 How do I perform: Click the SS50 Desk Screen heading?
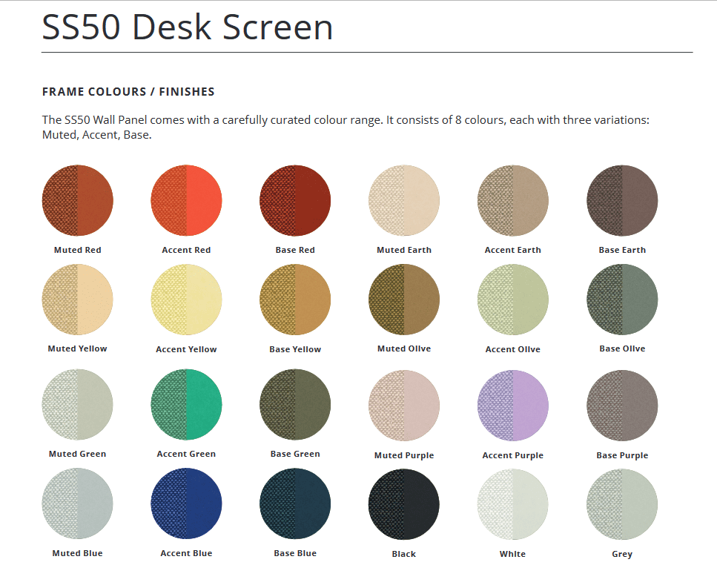(x=188, y=27)
